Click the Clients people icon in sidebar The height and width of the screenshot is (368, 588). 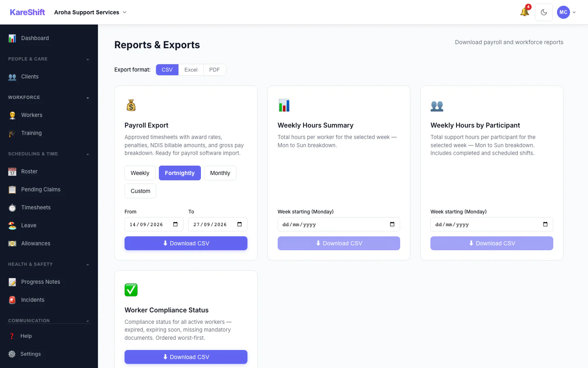(12, 76)
